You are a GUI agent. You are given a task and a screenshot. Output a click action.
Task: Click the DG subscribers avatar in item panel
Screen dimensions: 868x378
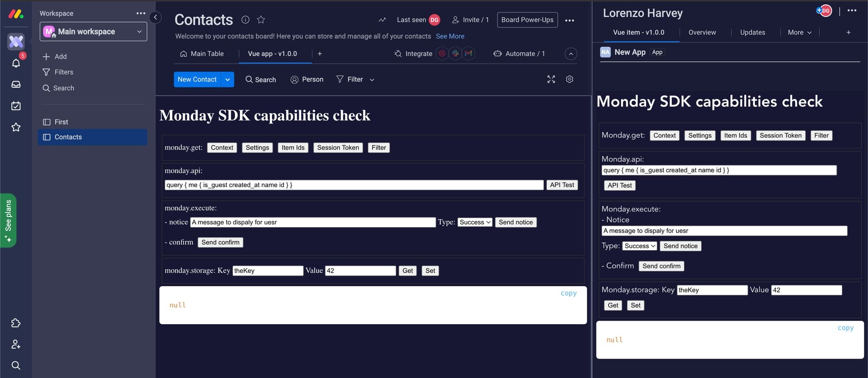826,10
